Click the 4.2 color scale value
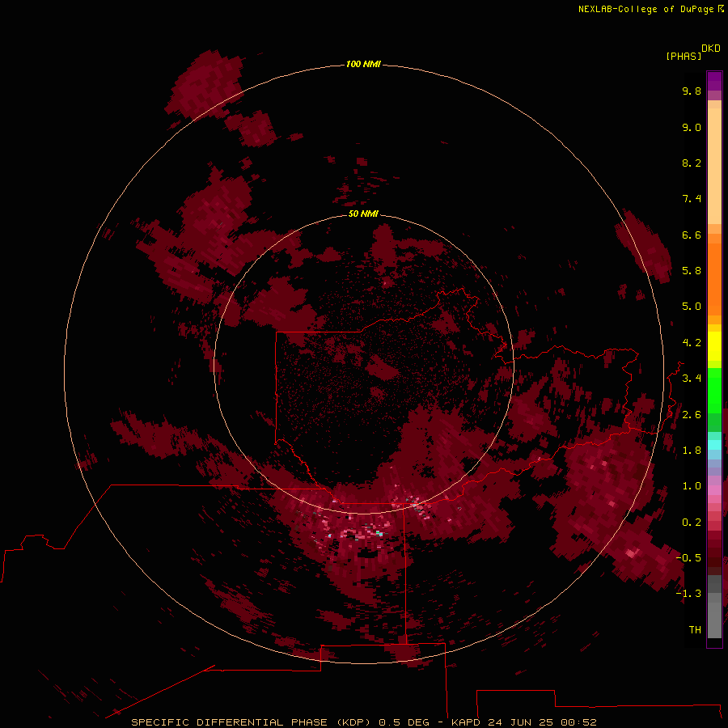 pos(692,343)
